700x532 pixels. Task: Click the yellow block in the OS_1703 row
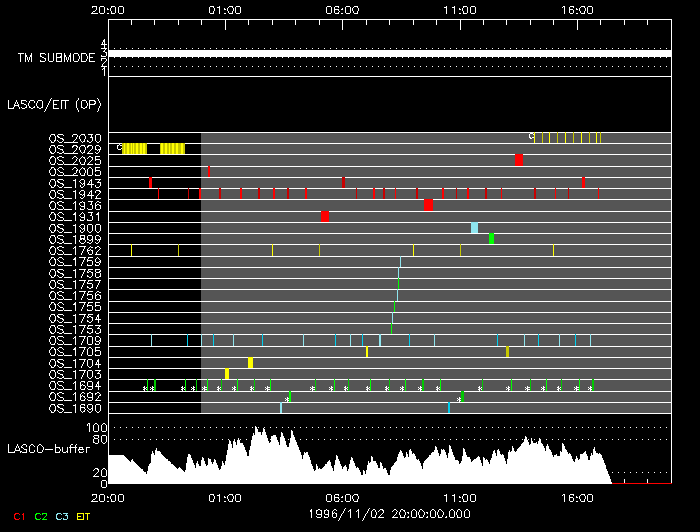(x=227, y=374)
